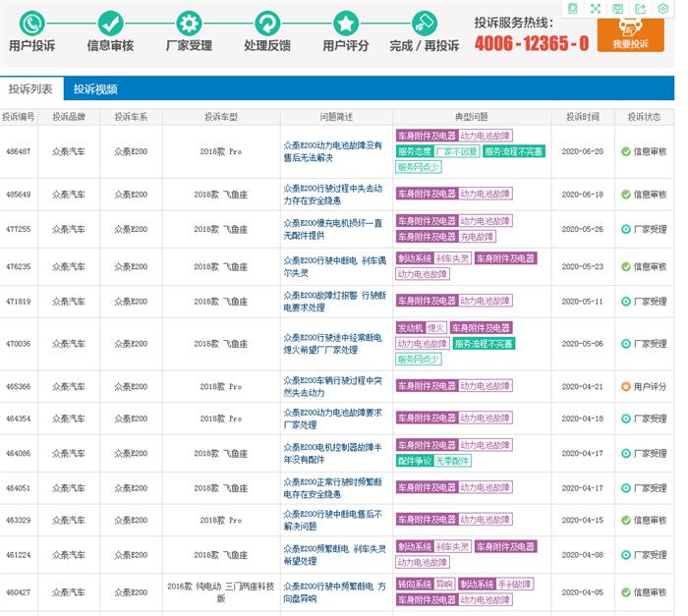Click the status icon for complaint 464086
Image resolution: width=688 pixels, height=616 pixels.
tap(626, 453)
